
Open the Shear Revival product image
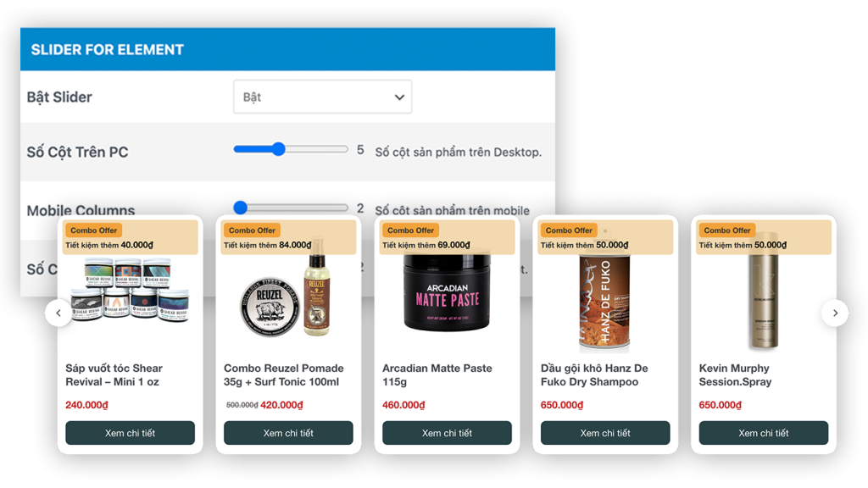130,290
